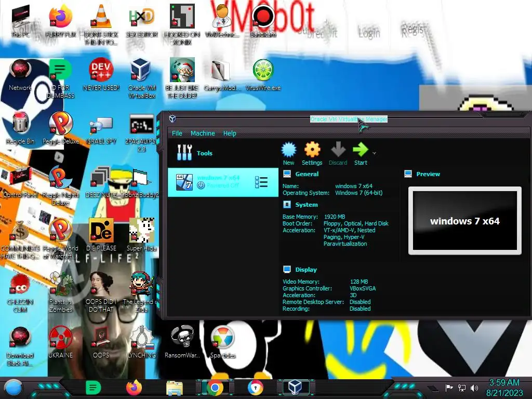Open Firefox from the taskbar
This screenshot has height=399, width=532.
pyautogui.click(x=134, y=388)
